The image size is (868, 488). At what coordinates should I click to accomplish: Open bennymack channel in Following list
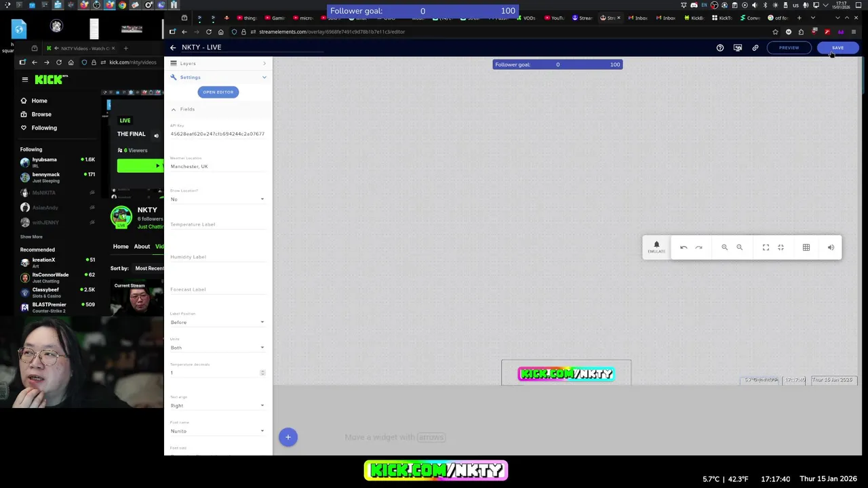pyautogui.click(x=58, y=177)
